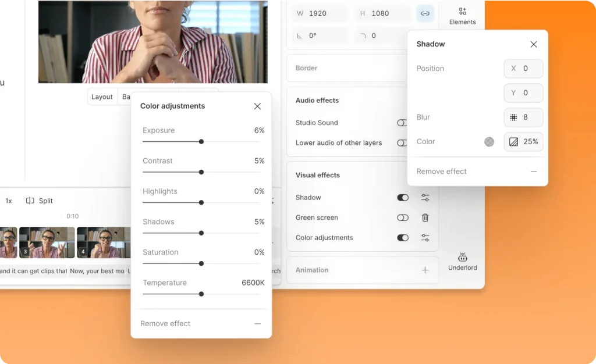Click the Blur value input field
596x364 pixels.
[x=523, y=117]
